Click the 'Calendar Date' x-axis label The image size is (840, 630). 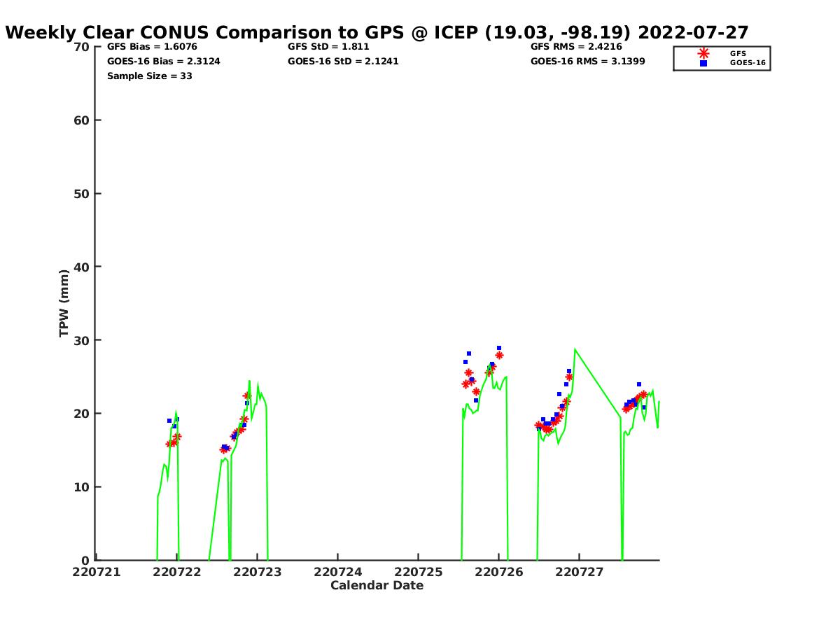click(377, 585)
